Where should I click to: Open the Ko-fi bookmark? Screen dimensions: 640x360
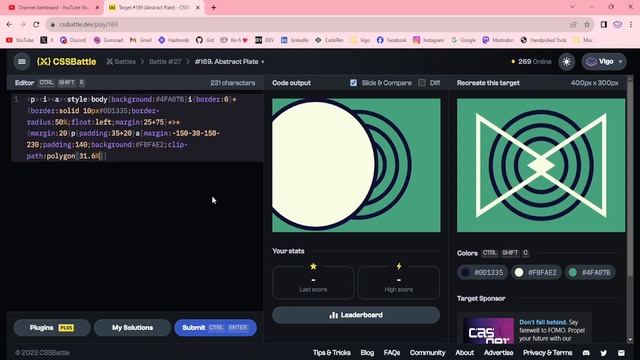click(234, 40)
